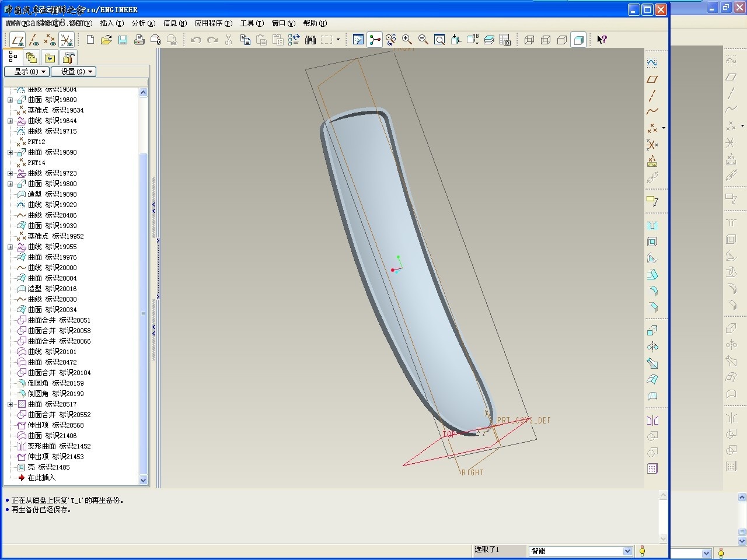
Task: Expand the 曲面 标识20517 tree node
Action: coord(10,404)
